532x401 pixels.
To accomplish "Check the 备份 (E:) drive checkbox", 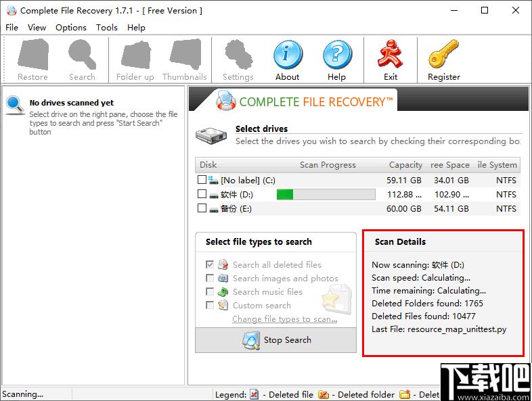I will tap(202, 208).
